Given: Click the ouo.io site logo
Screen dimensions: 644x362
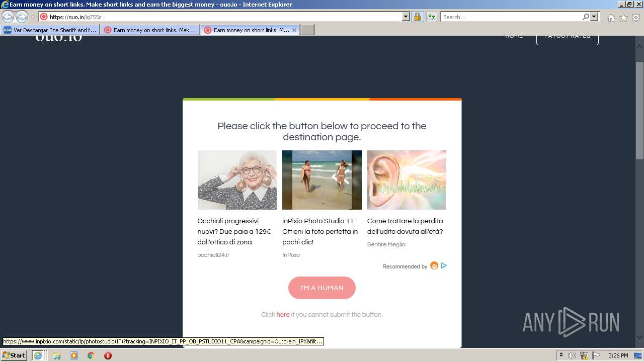Looking at the screenshot, I should [x=58, y=38].
